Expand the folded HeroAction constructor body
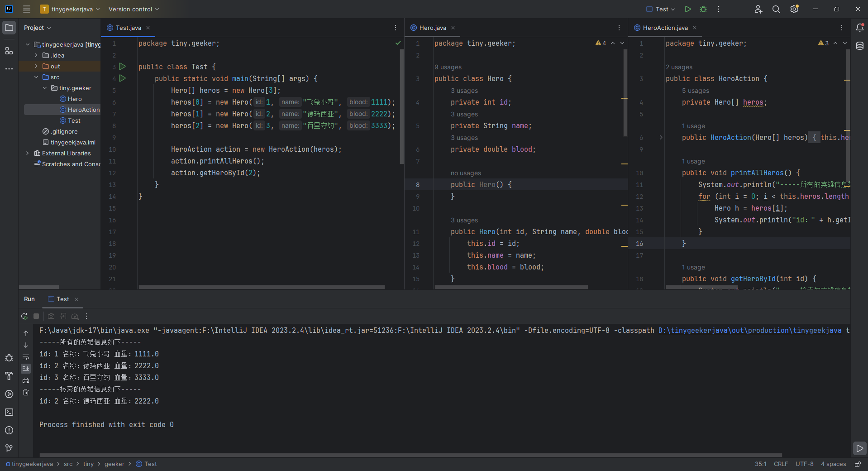Image resolution: width=868 pixels, height=471 pixels. (661, 138)
